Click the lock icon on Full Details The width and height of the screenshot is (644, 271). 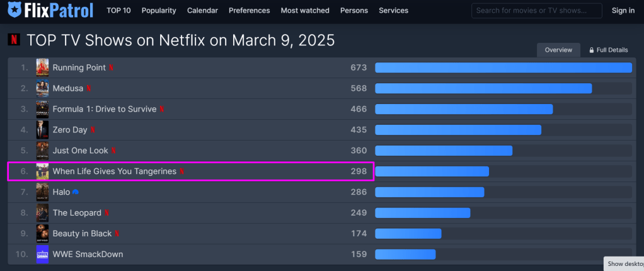pos(591,50)
